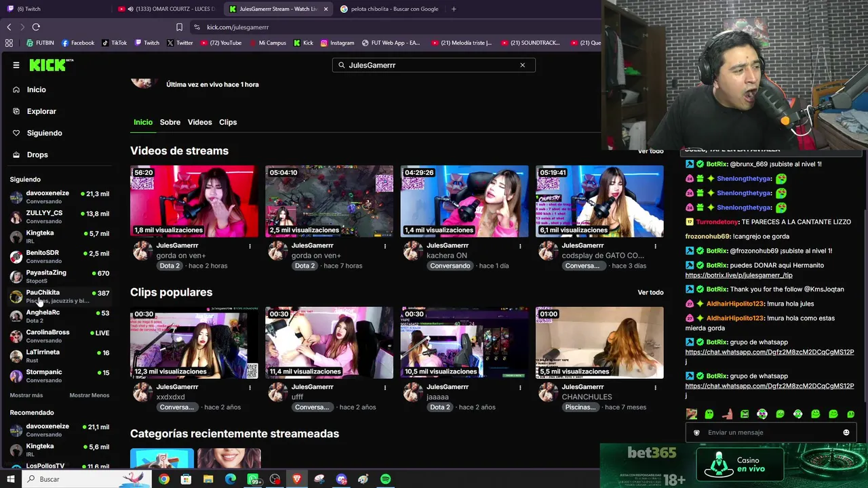Click the botrix.live donation link in chat
This screenshot has width=868, height=488.
click(x=738, y=275)
